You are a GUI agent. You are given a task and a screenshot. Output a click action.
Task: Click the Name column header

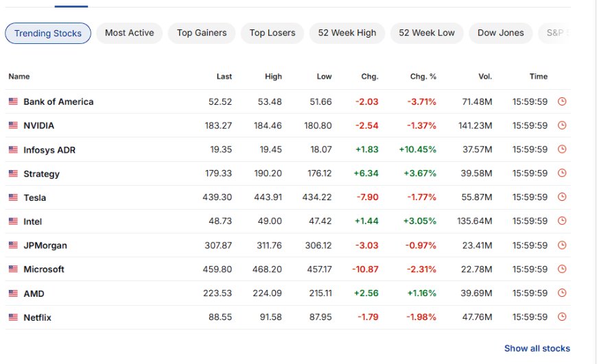[x=19, y=77]
